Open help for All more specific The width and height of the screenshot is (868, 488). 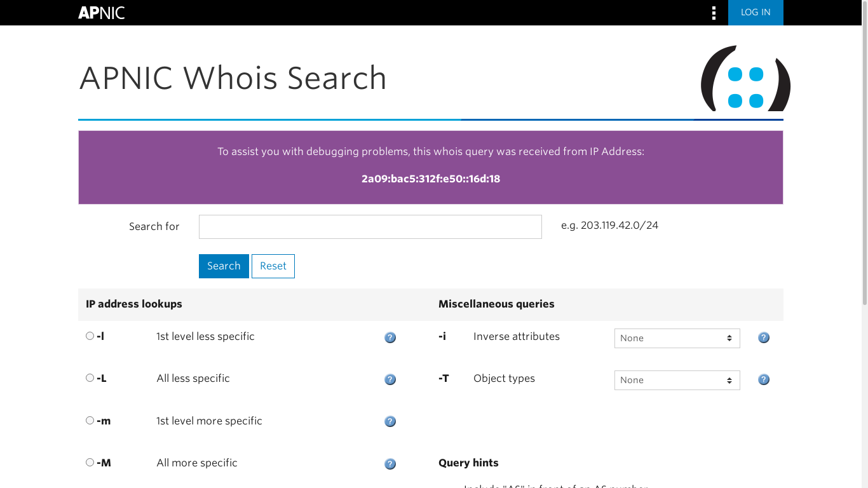pyautogui.click(x=390, y=464)
